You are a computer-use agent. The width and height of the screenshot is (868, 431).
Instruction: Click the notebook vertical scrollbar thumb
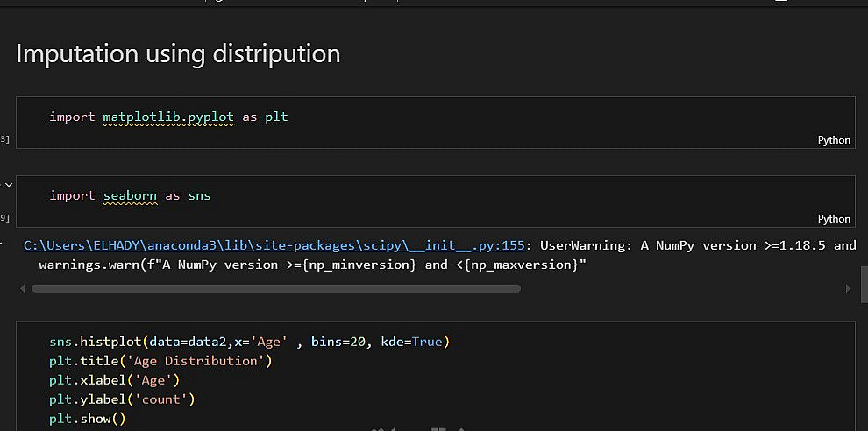(x=863, y=285)
